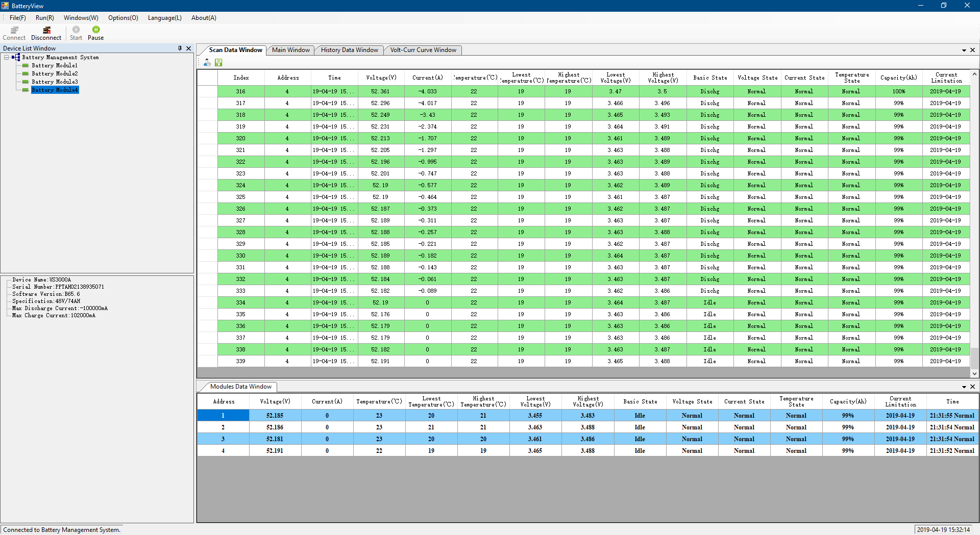
Task: Open the Scan Data window dropdown arrow
Action: (964, 50)
